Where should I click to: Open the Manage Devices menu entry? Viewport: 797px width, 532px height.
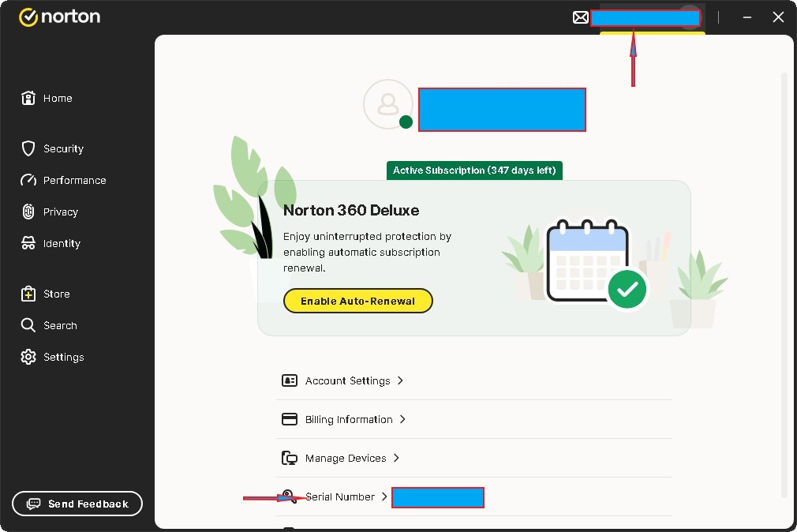point(346,459)
